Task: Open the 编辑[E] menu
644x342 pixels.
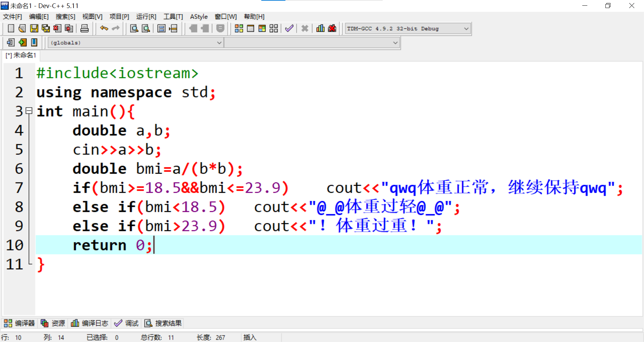Action: [x=39, y=16]
